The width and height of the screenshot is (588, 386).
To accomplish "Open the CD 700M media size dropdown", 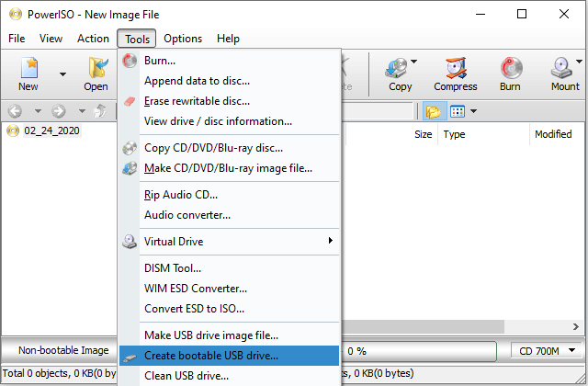I will point(548,351).
